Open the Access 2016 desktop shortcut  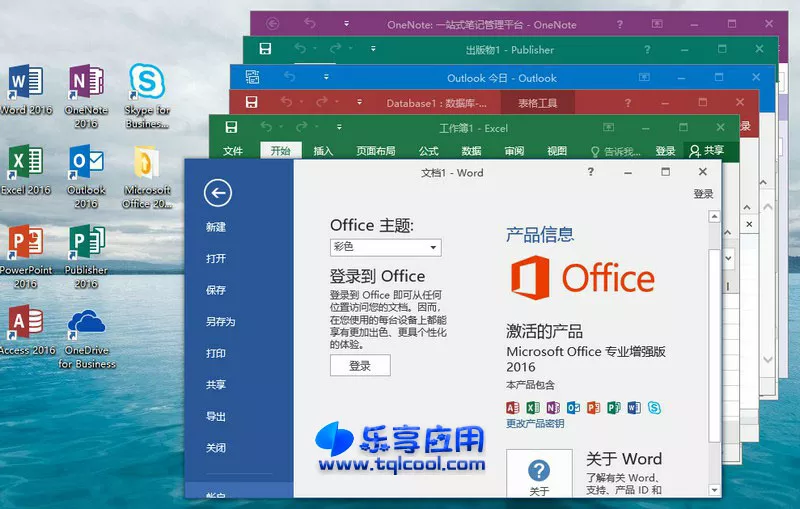tap(27, 330)
